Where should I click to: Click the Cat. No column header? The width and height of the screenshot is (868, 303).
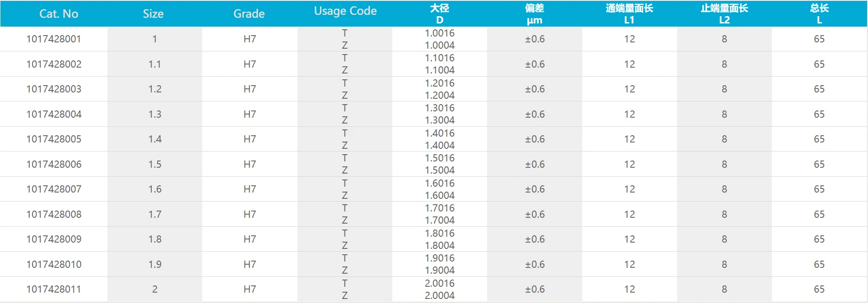(x=59, y=14)
